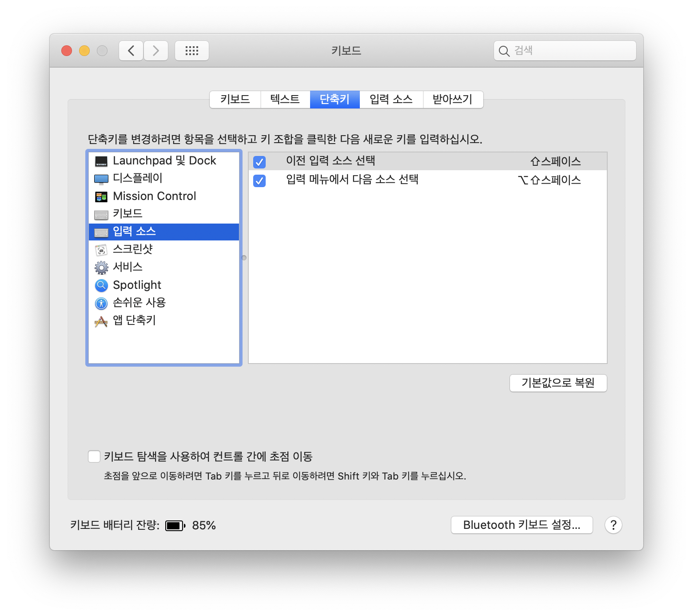This screenshot has width=693, height=616.
Task: Uncheck 입력 메뉴에서 다음 소스 선택 shortcut
Action: coord(259,180)
